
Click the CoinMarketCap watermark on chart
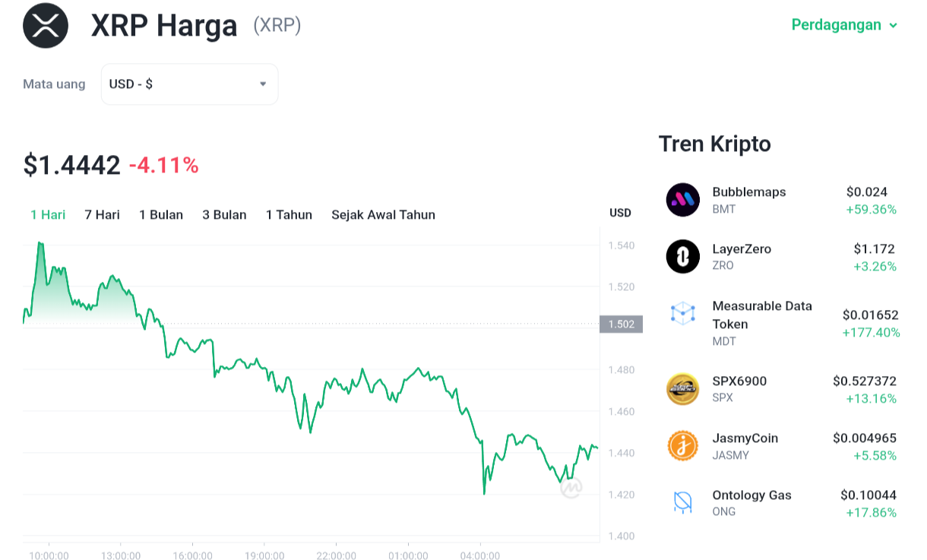coord(571,488)
